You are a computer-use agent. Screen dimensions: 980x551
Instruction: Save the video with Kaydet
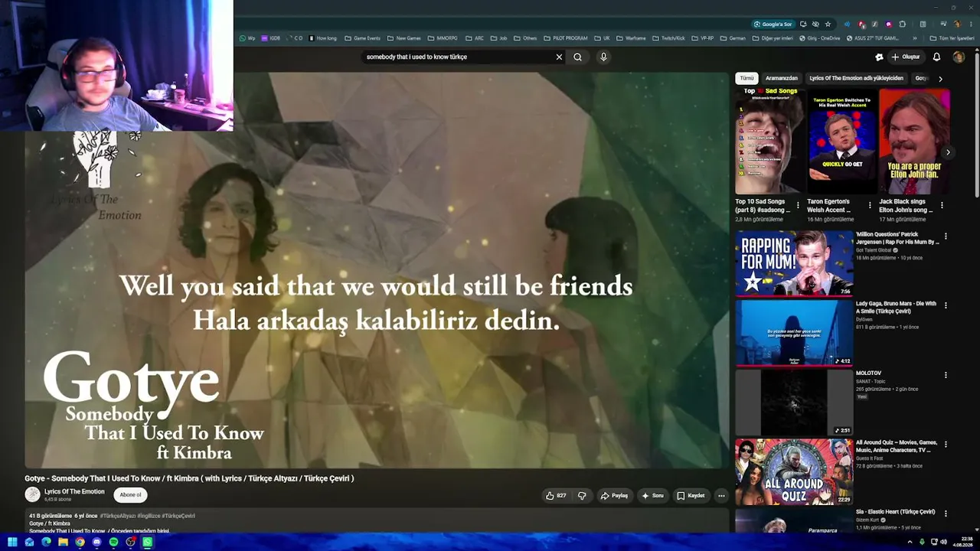click(691, 496)
